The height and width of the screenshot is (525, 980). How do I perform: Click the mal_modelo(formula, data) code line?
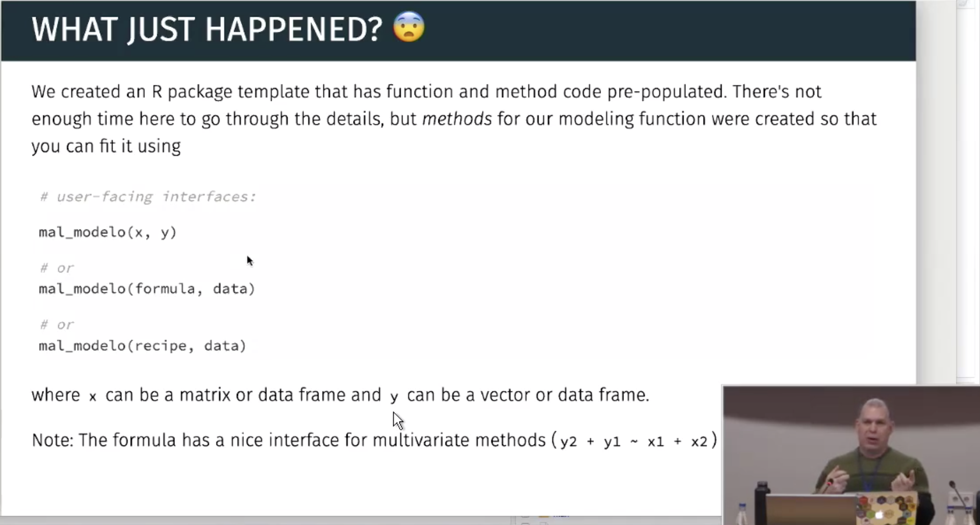point(147,288)
